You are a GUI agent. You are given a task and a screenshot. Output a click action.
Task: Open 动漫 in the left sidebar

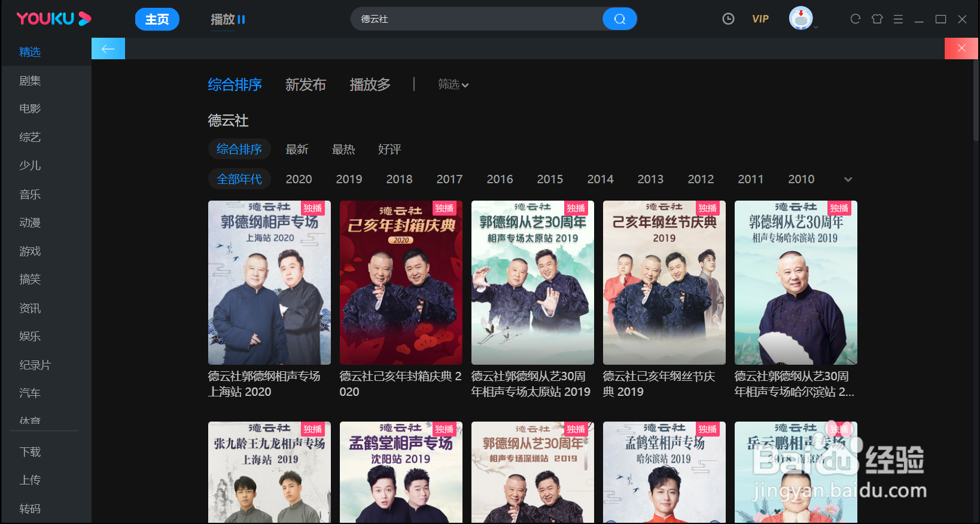tap(30, 223)
